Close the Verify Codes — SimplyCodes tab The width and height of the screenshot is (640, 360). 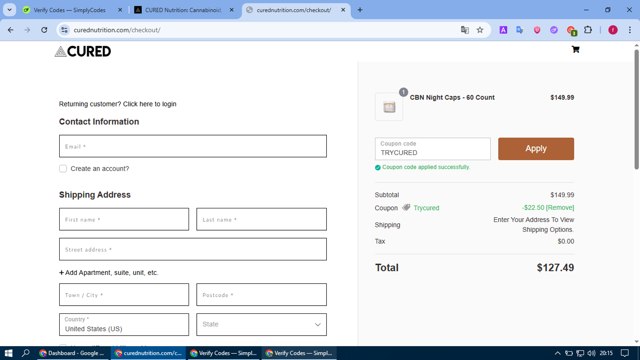coord(120,10)
